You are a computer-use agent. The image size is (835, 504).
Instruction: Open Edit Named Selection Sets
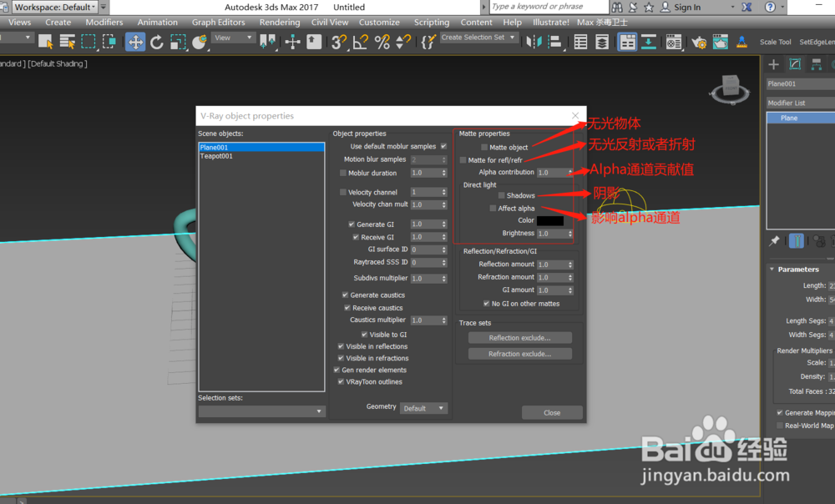(428, 42)
